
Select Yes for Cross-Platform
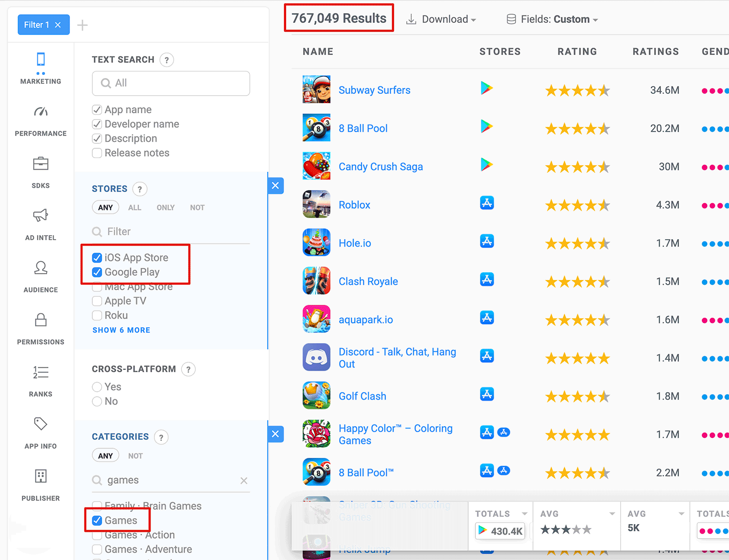[x=97, y=387]
